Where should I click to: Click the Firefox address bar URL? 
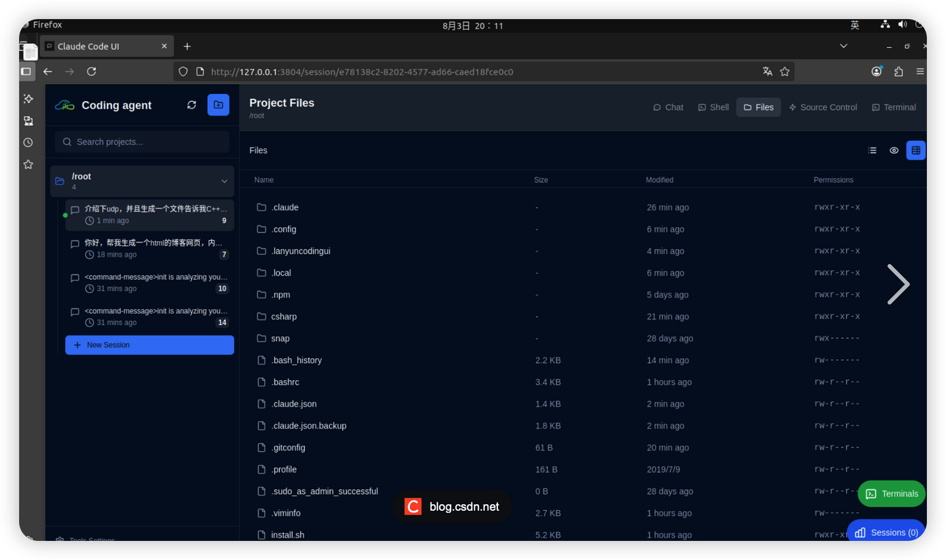362,72
